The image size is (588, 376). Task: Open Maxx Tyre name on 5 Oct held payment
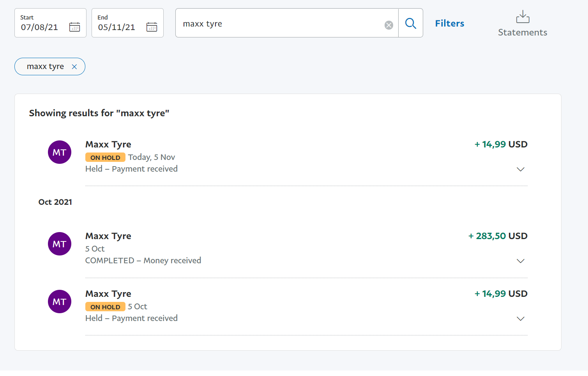(108, 294)
